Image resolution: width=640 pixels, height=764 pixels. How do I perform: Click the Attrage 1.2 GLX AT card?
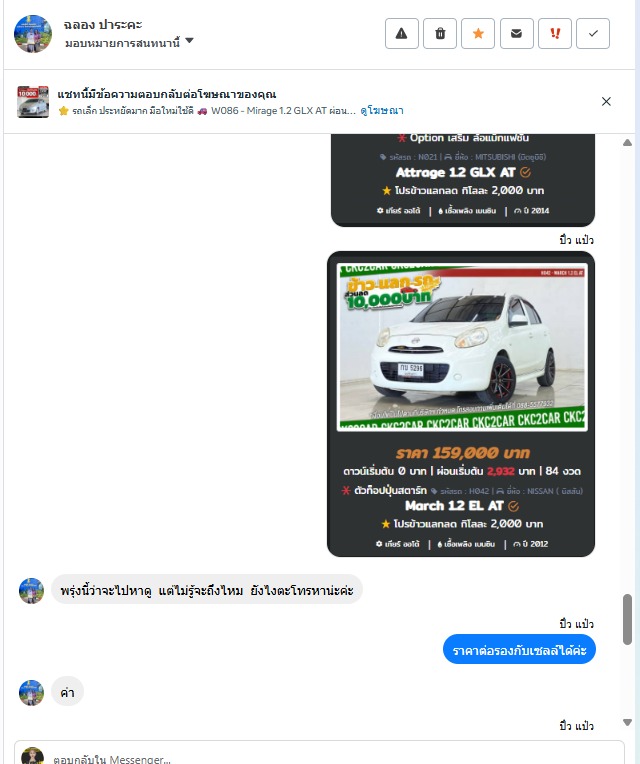coord(463,180)
